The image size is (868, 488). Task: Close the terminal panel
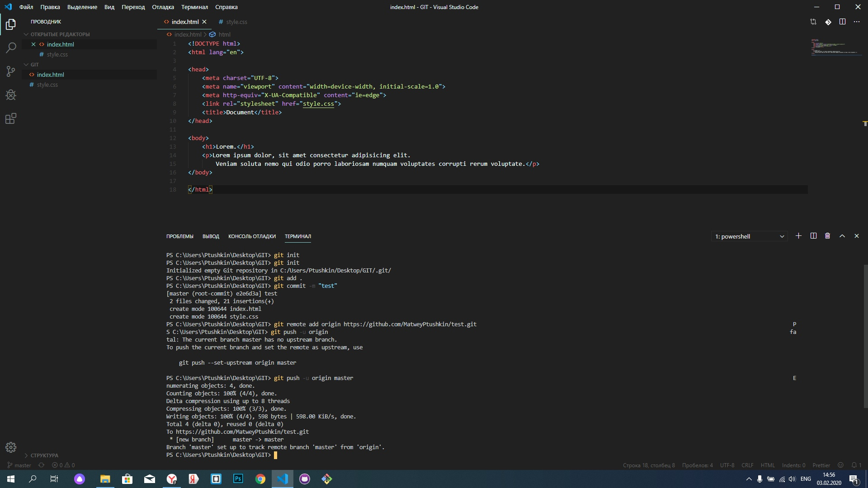857,236
